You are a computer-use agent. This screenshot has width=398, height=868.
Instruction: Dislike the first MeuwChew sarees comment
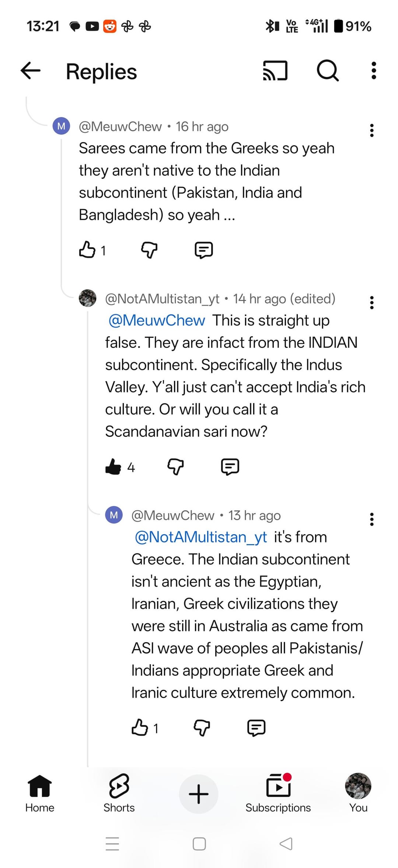point(149,250)
